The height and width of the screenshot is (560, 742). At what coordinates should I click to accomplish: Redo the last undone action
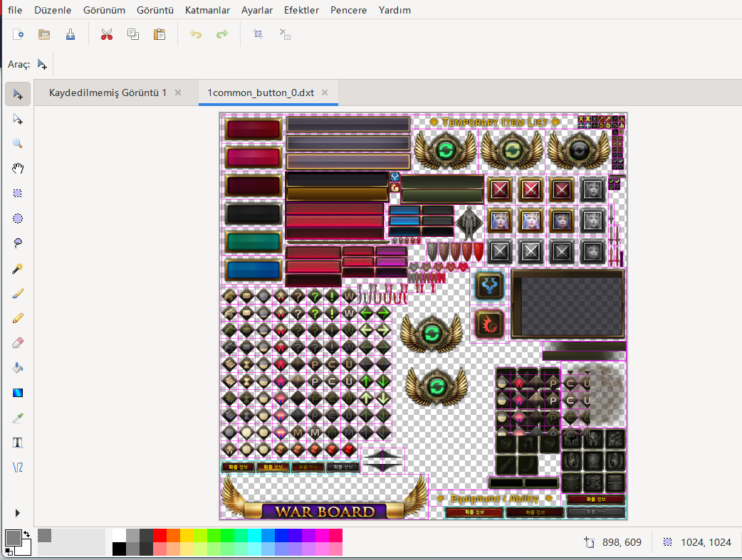[x=222, y=34]
